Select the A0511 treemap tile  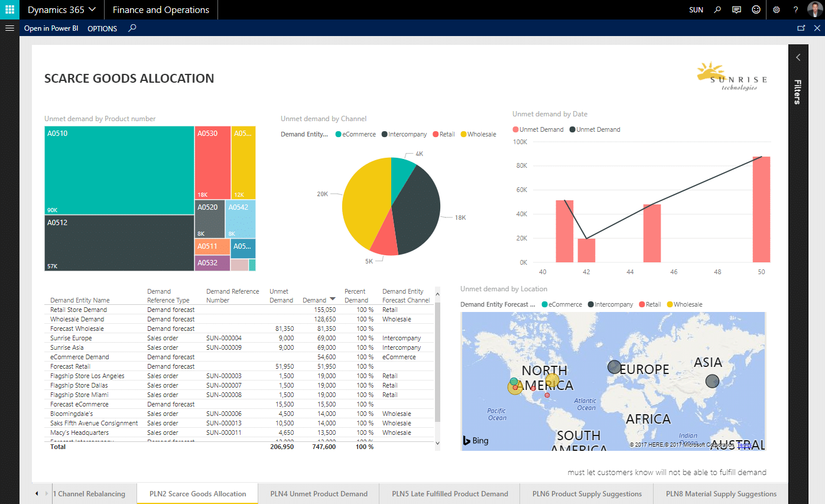point(212,246)
